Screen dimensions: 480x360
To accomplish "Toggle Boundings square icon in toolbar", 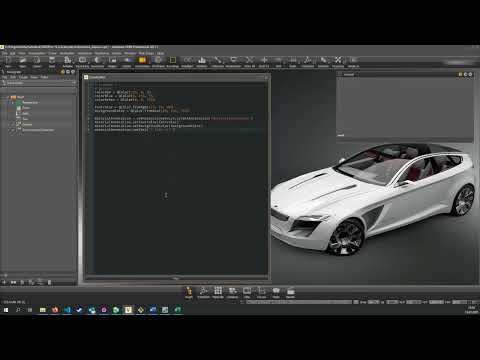I will (173, 60).
